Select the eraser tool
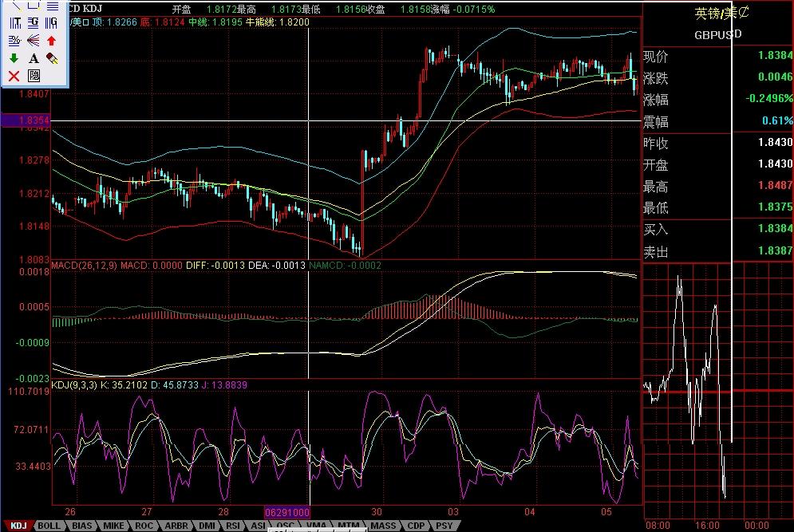The width and height of the screenshot is (794, 532). (53, 58)
